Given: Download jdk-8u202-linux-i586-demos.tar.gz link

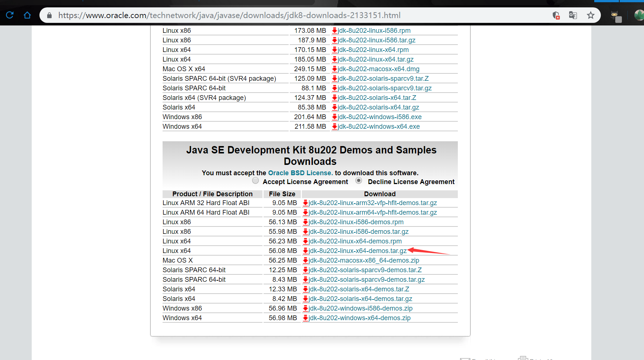Looking at the screenshot, I should (x=358, y=232).
